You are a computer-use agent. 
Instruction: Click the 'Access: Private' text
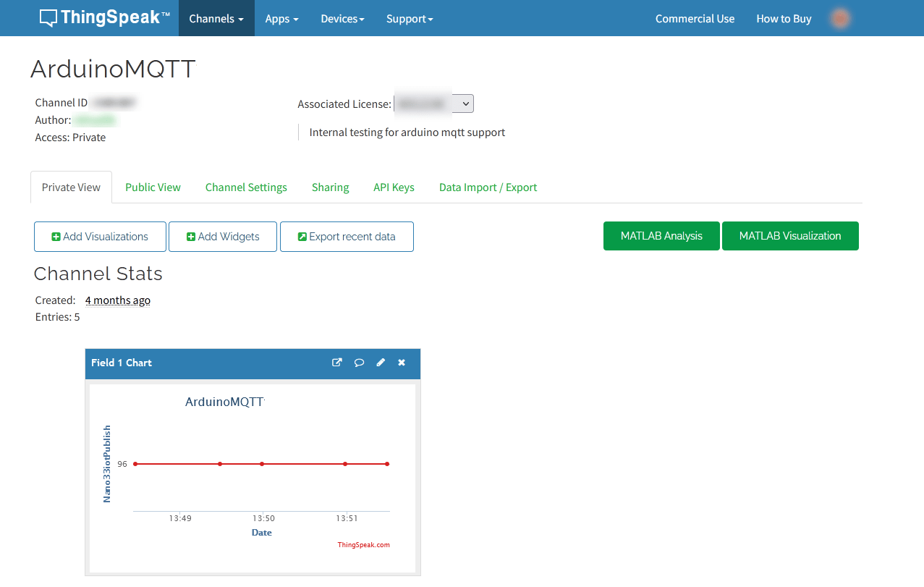(70, 138)
